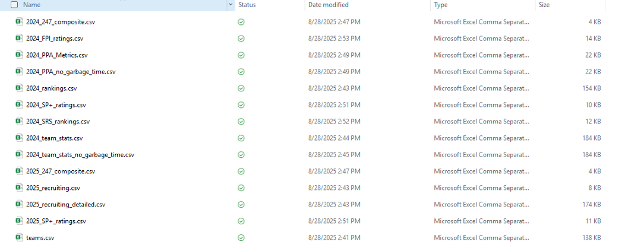Viewport: 644px width, 248px height.
Task: Click the file icon of 2024_PPA_Metrics.csv
Action: point(20,55)
